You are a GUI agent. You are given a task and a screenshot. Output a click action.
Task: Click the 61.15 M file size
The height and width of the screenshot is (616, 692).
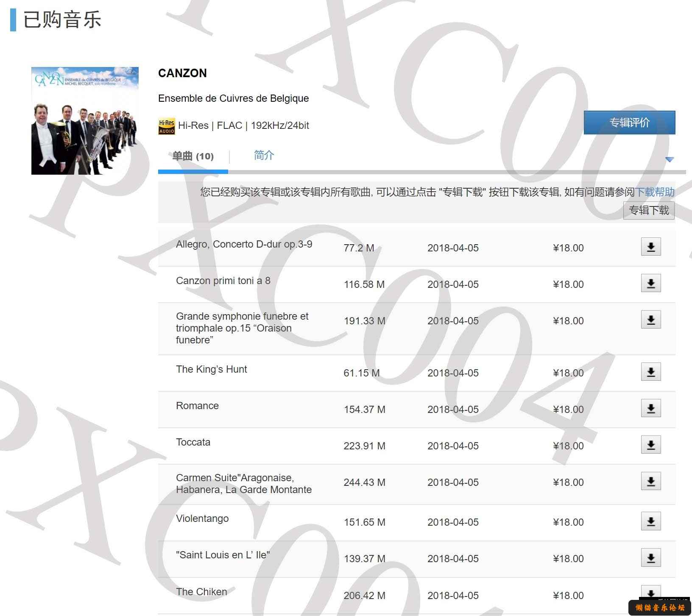point(362,373)
